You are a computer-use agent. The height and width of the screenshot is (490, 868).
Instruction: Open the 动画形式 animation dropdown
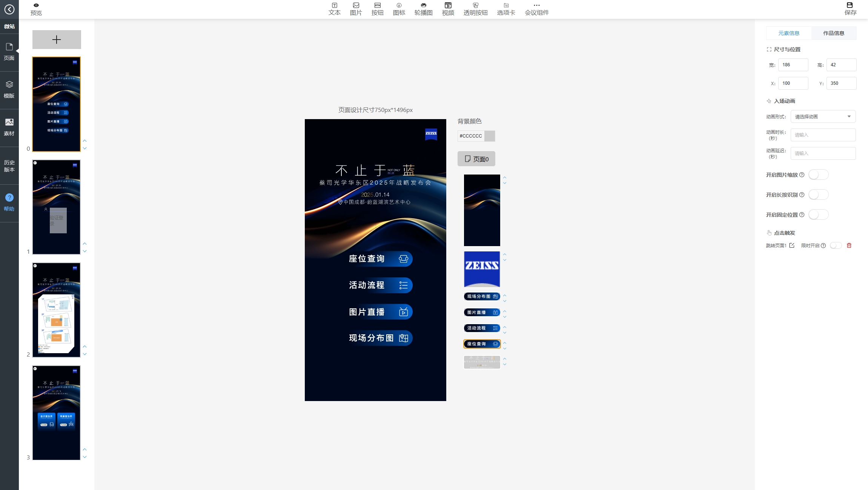pyautogui.click(x=823, y=116)
